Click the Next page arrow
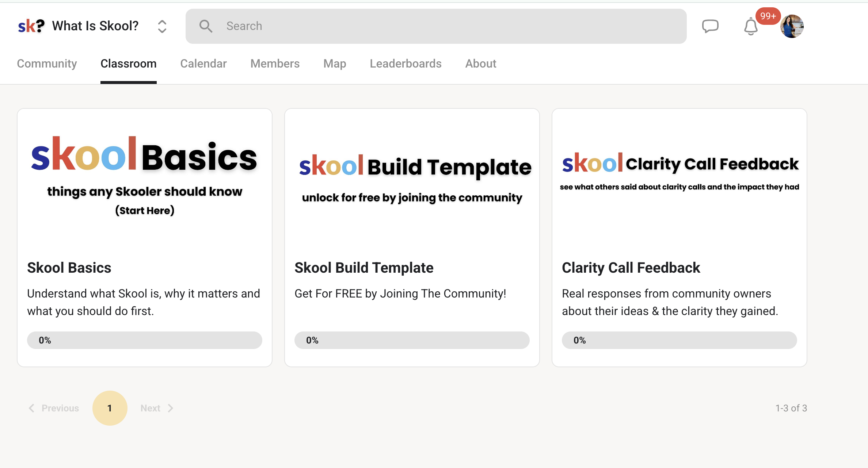This screenshot has height=468, width=868. point(170,408)
